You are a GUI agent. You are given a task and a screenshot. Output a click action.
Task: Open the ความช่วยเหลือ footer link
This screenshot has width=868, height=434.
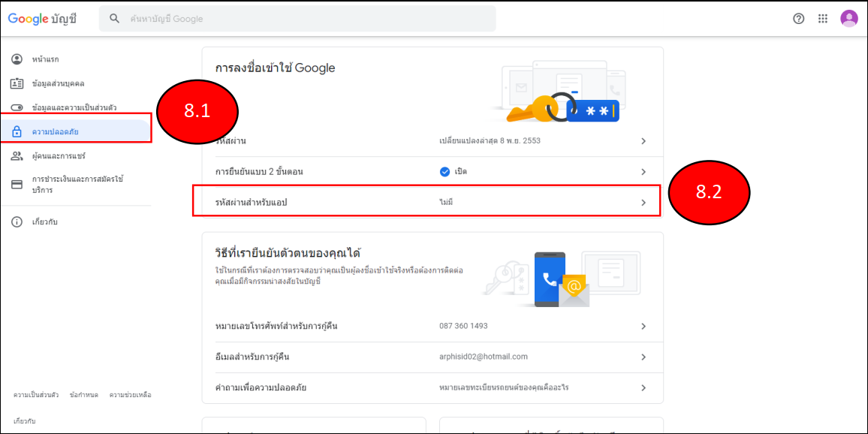coord(130,395)
